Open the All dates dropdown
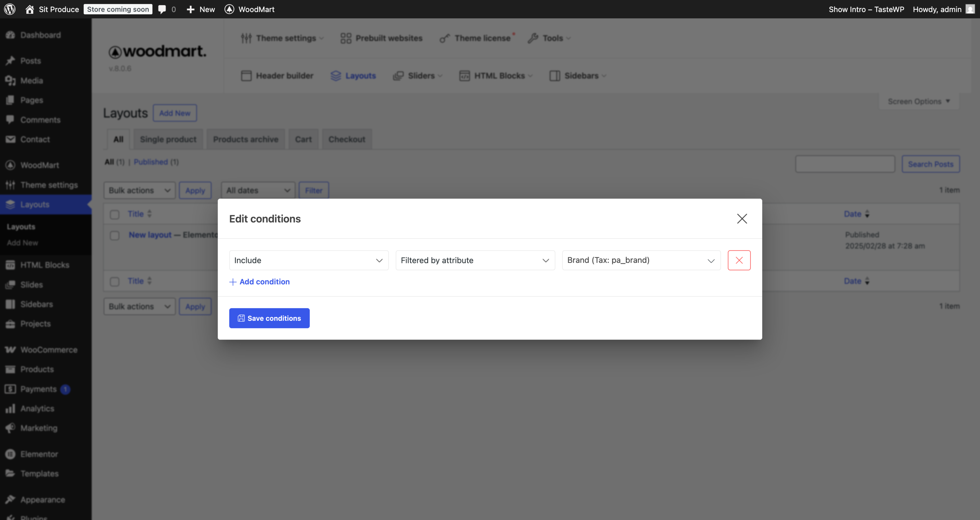 tap(258, 190)
